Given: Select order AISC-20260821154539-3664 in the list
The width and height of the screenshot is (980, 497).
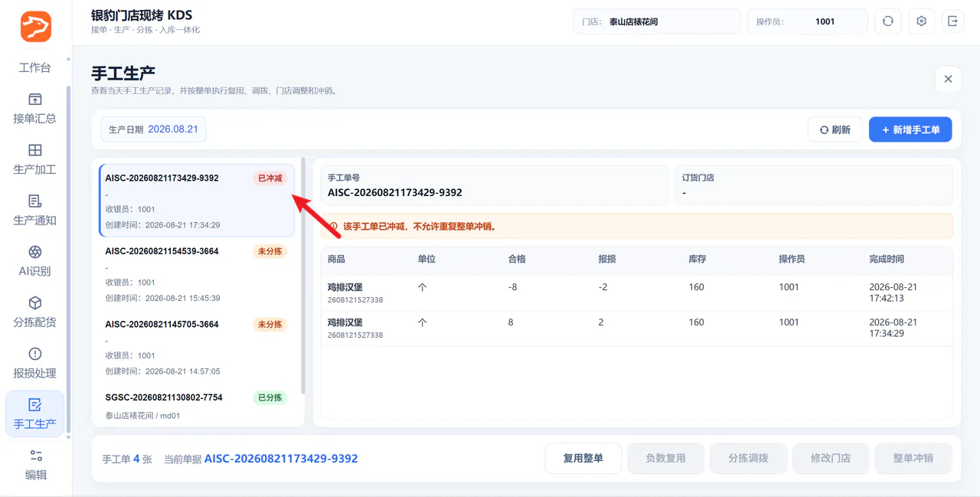Looking at the screenshot, I should 197,273.
